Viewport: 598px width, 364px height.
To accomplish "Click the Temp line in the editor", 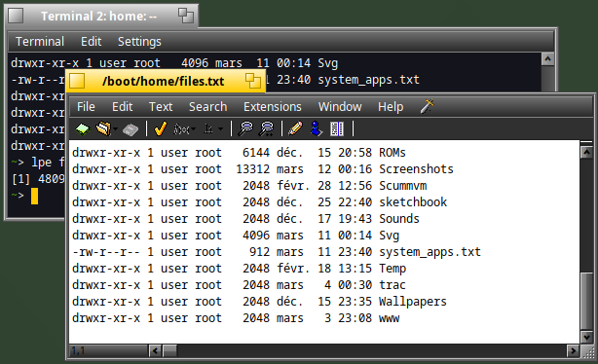I will point(239,269).
